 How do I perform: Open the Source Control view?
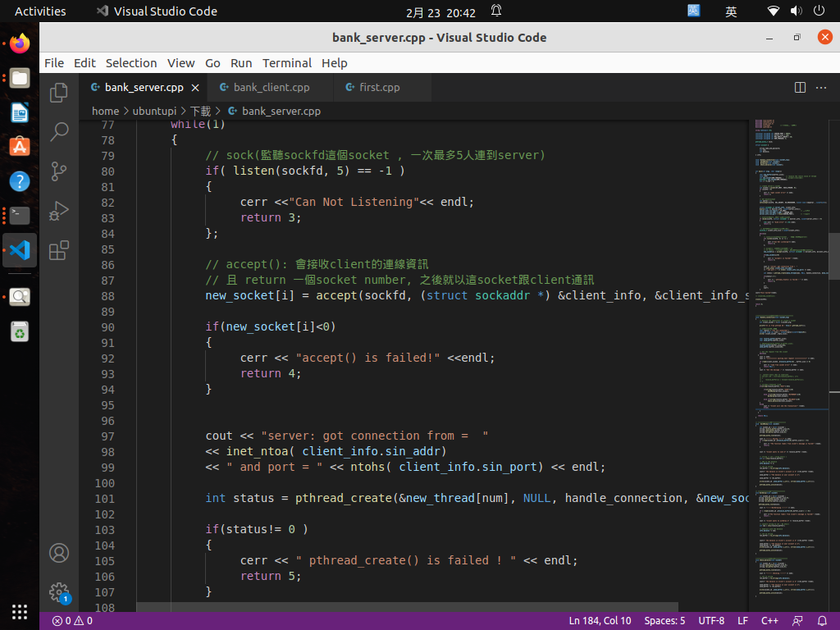point(59,171)
